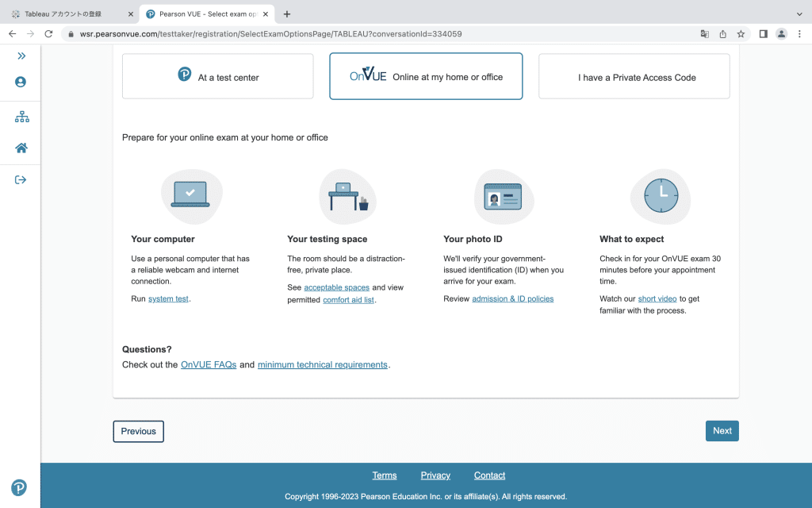This screenshot has width=812, height=508.
Task: Open admission & ID policies link
Action: click(513, 298)
